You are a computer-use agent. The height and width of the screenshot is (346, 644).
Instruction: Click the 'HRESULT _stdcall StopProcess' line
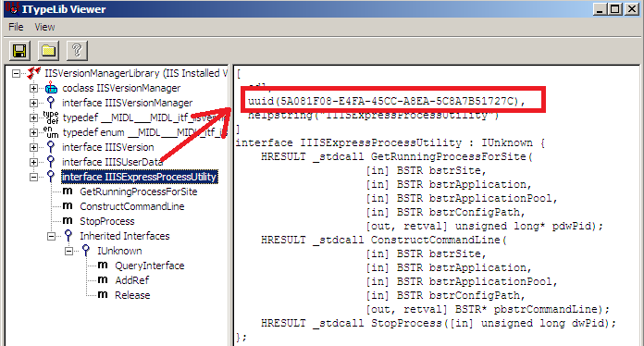439,324
